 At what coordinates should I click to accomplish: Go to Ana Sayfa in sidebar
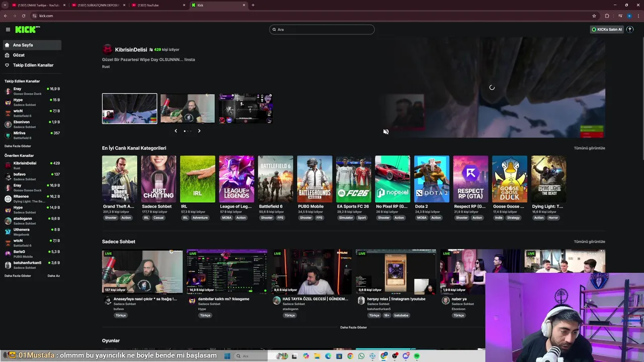32,45
